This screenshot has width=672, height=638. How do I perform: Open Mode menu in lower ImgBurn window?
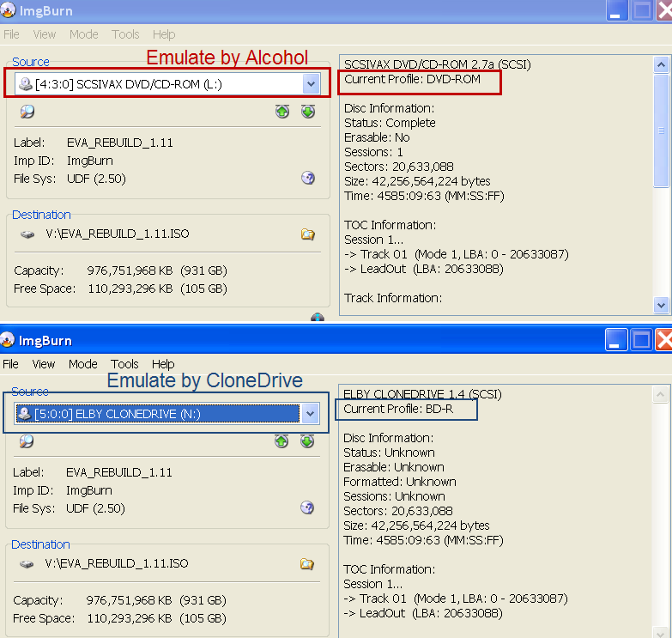tap(83, 364)
